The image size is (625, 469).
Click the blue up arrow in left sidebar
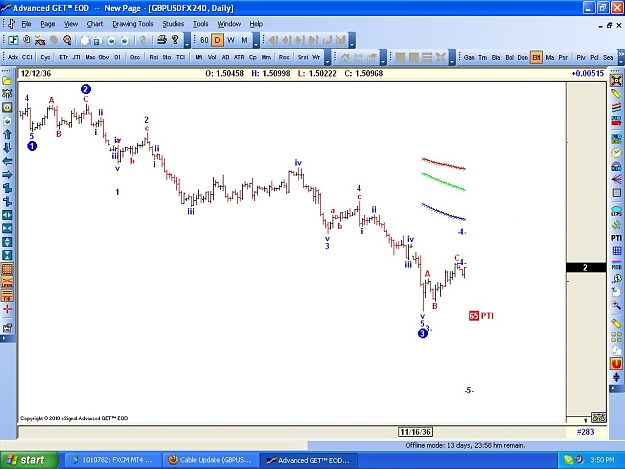point(7,134)
